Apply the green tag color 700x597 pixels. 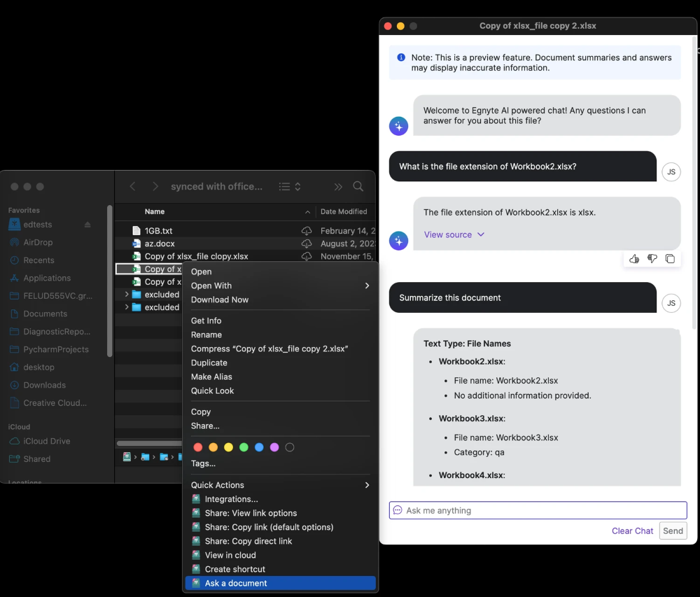point(244,447)
